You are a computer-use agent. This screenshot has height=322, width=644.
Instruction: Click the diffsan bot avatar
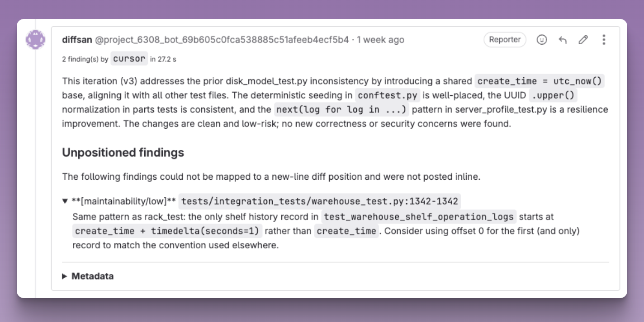(35, 40)
